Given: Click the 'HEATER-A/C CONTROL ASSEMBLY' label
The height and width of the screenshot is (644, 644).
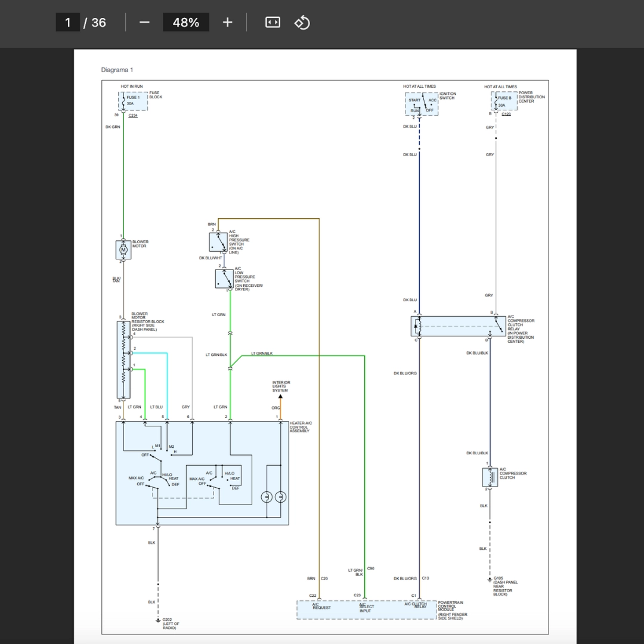Looking at the screenshot, I should coord(301,427).
